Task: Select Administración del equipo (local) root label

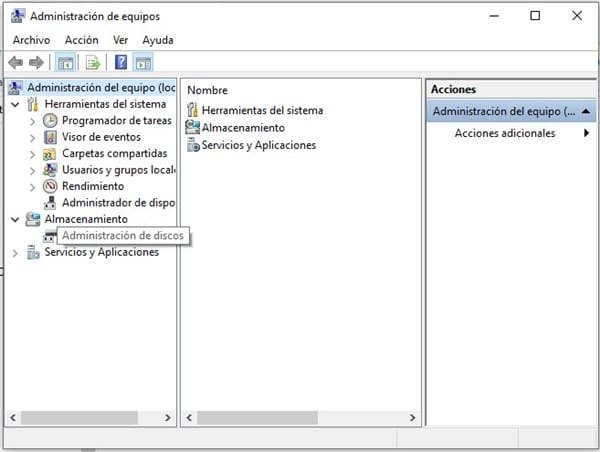Action: click(101, 88)
